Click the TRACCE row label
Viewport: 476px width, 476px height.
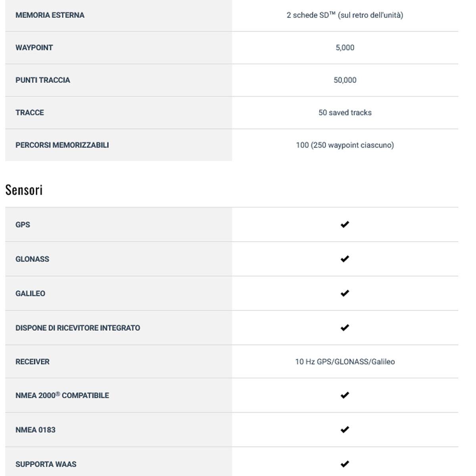point(30,113)
